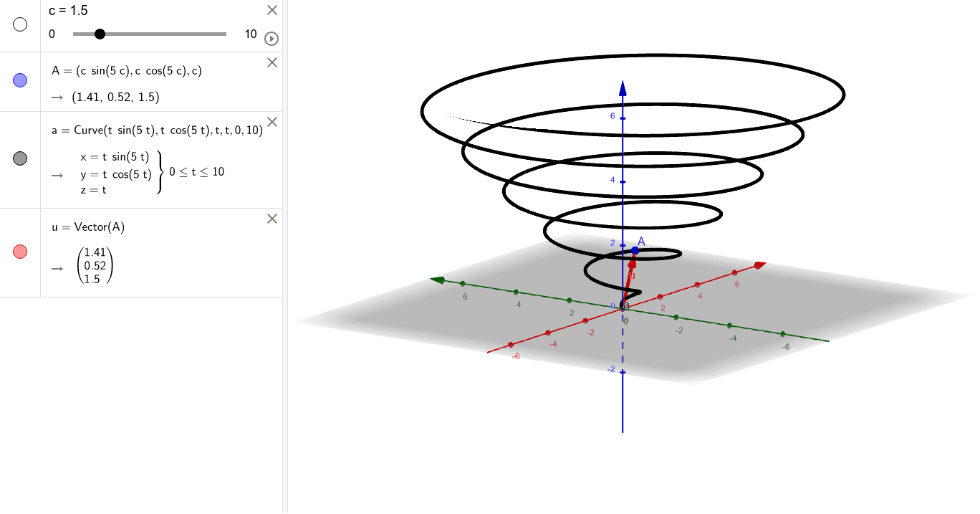The height and width of the screenshot is (514, 980).
Task: Hide point A using its blue circle
Action: (x=20, y=80)
